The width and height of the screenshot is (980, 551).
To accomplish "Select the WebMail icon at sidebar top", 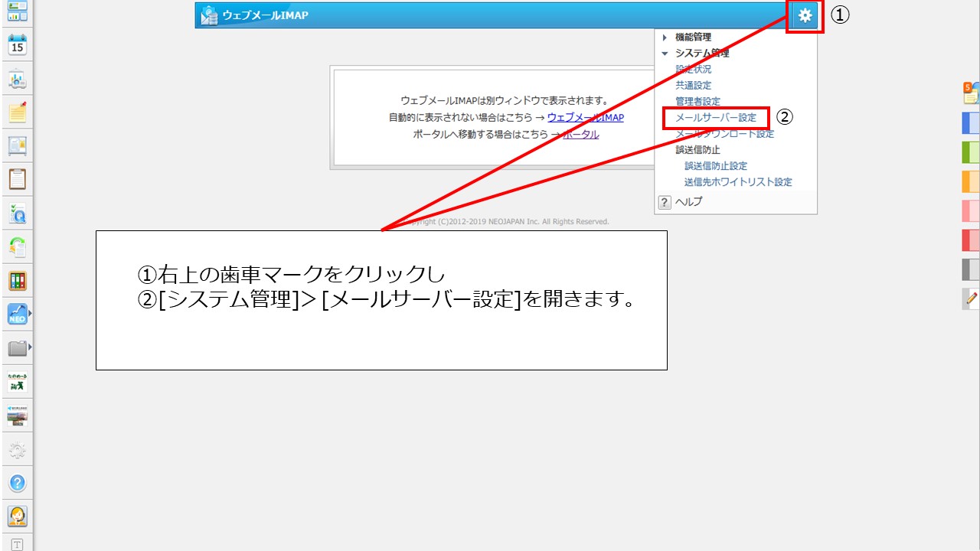I will pos(16,12).
